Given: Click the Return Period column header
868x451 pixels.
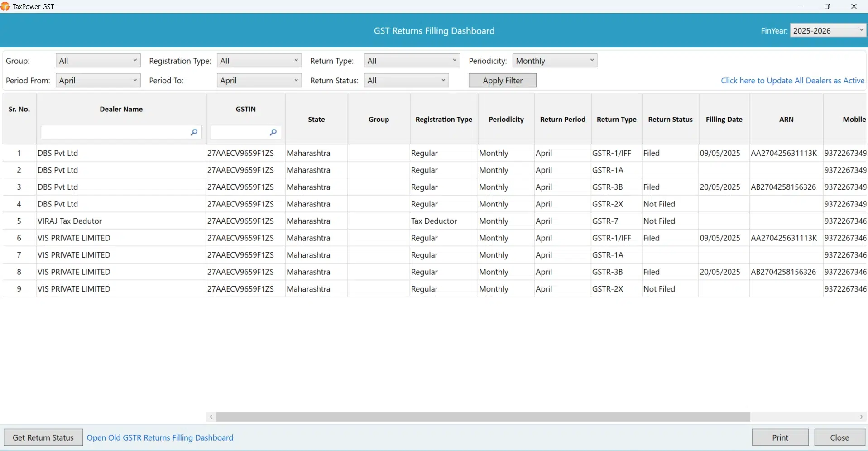Looking at the screenshot, I should (x=563, y=120).
